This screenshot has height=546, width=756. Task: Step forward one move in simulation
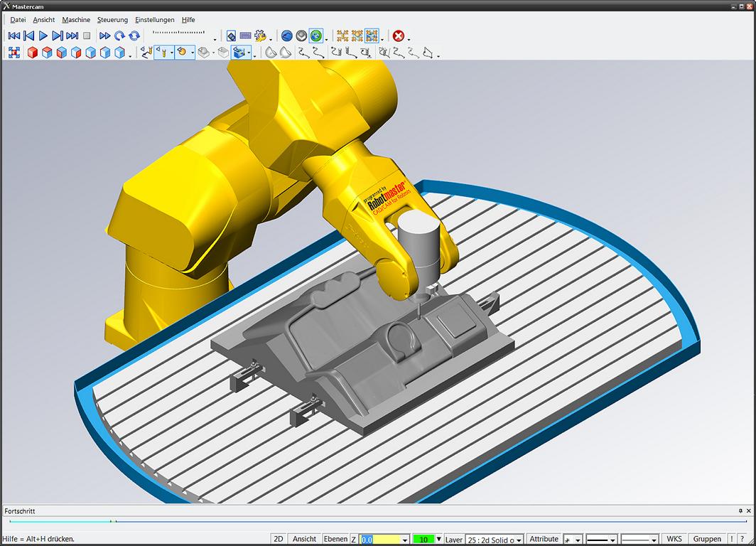pos(58,36)
